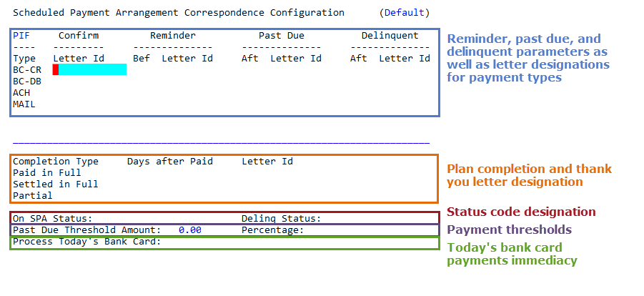This screenshot has width=644, height=296.
Task: Click the Delinquent column header
Action: [x=390, y=36]
